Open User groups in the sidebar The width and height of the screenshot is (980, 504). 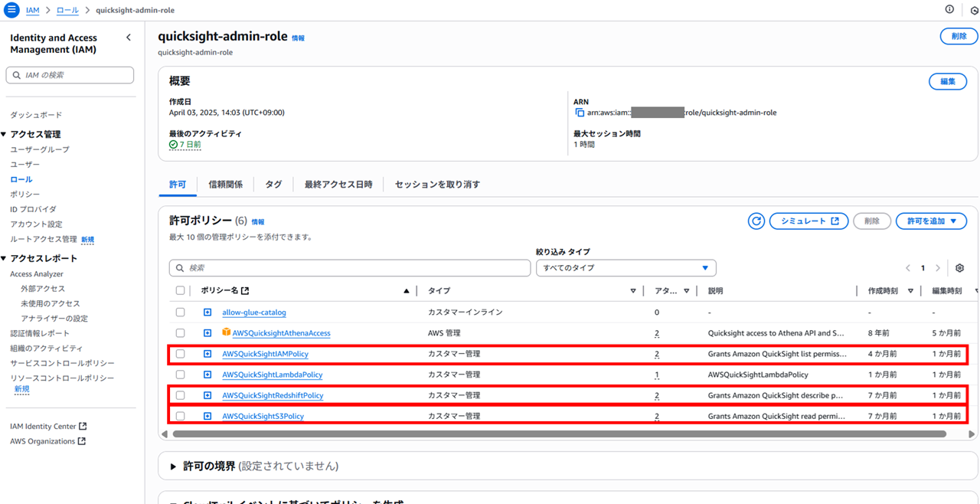pyautogui.click(x=40, y=149)
